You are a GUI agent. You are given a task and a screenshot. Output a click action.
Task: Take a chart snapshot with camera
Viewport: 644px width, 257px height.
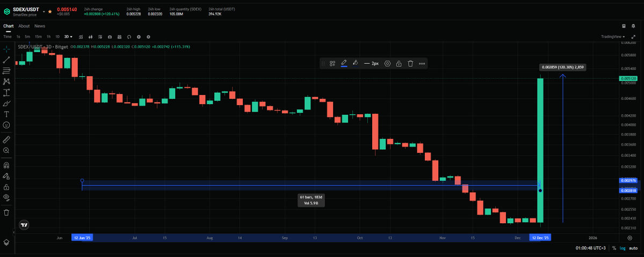click(x=110, y=36)
